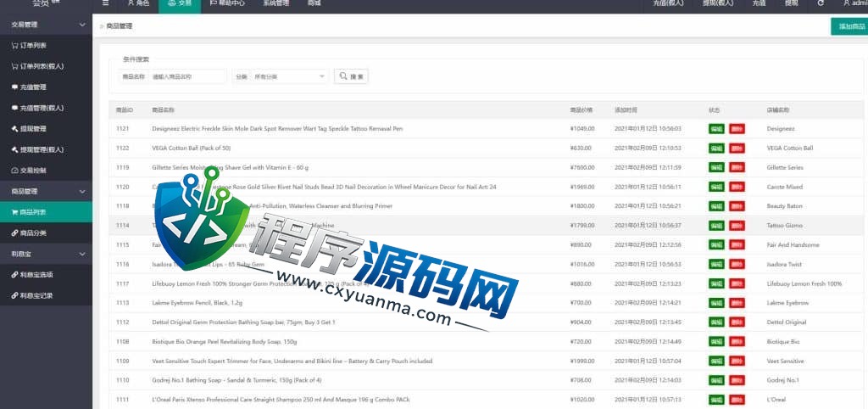Click 充值(假人) in the top bar
The image size is (868, 409).
(668, 4)
